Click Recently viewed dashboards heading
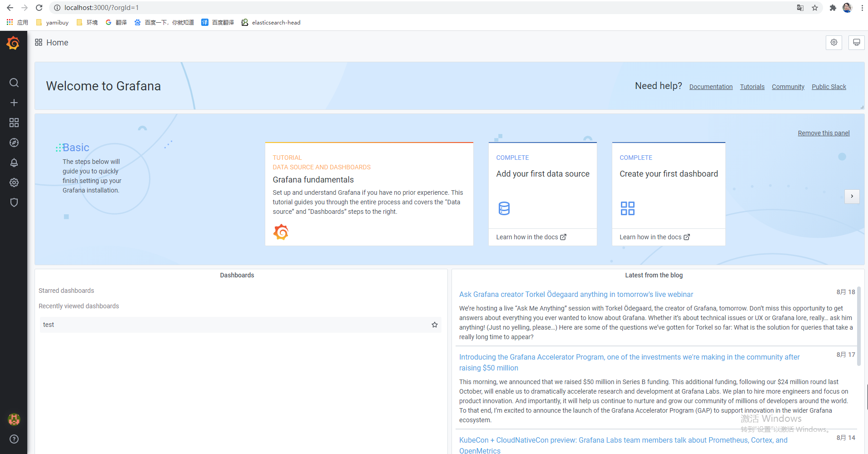The image size is (868, 454). click(x=79, y=306)
